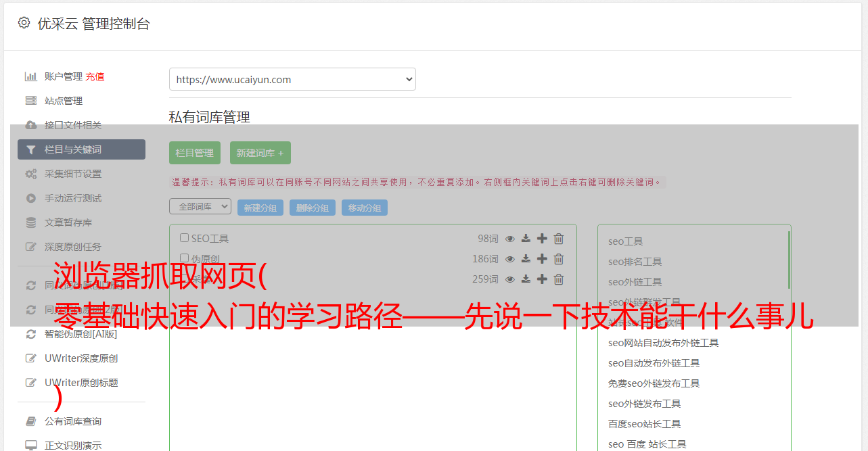The image size is (868, 451).
Task: Tick the SEO工具 checkbox
Action: (184, 238)
